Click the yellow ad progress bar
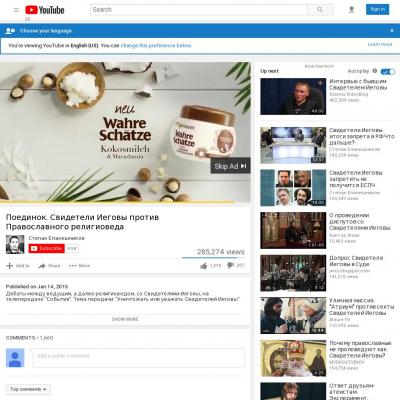This screenshot has height=400, width=400. tap(117, 202)
